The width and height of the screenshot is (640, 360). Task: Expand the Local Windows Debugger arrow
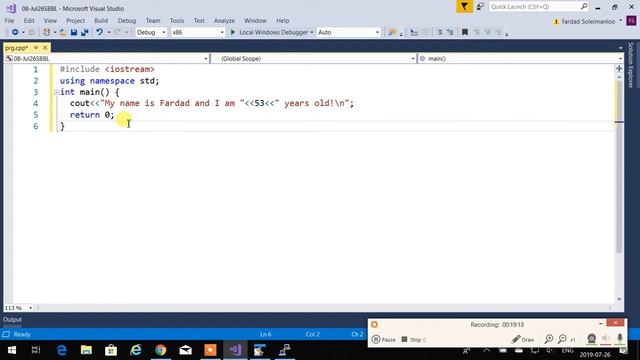coord(312,32)
